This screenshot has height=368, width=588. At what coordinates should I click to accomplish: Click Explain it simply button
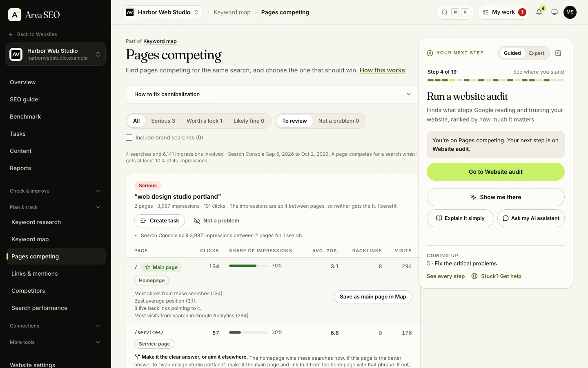[x=460, y=218]
